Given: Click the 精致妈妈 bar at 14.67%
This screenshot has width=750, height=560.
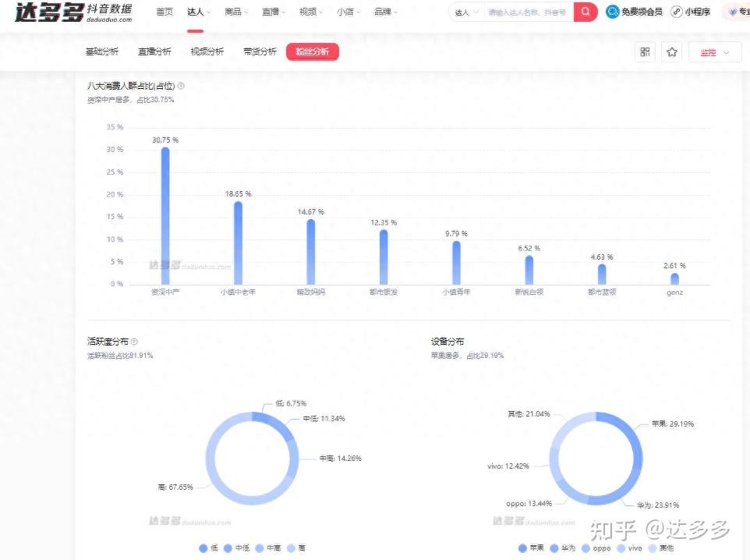Looking at the screenshot, I should pos(310,252).
